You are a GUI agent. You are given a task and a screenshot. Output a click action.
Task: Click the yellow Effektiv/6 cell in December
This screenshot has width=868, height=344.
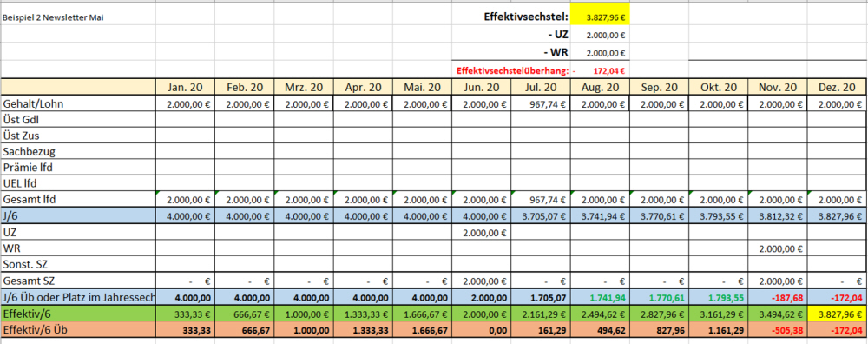837,314
